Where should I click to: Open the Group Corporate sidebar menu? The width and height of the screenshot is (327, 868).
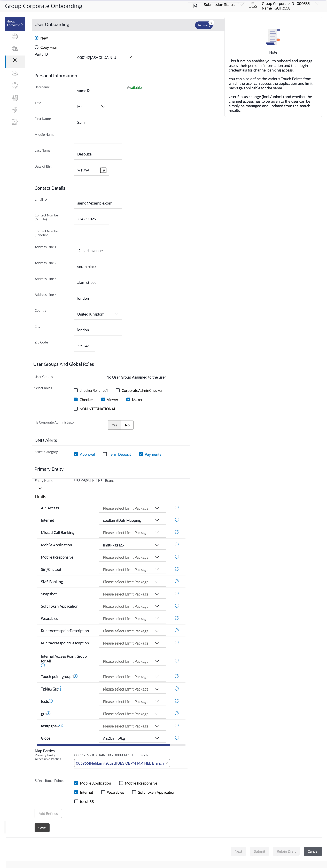(x=15, y=24)
